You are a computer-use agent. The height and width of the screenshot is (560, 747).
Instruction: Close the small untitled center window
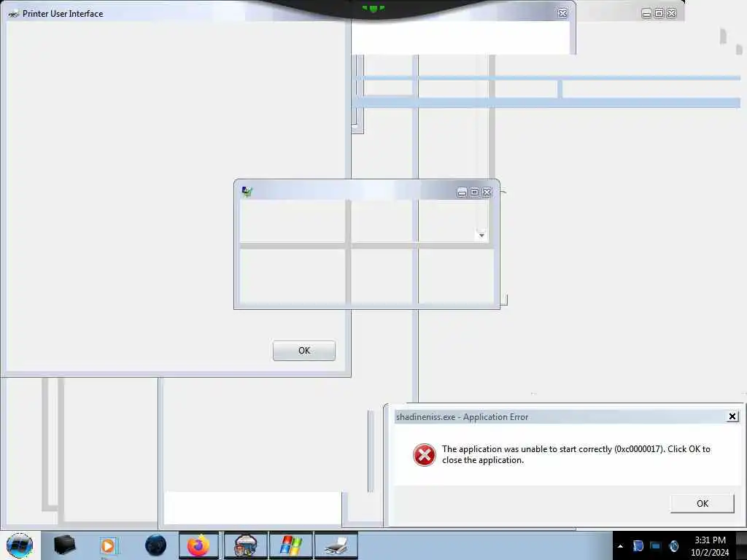click(x=487, y=192)
